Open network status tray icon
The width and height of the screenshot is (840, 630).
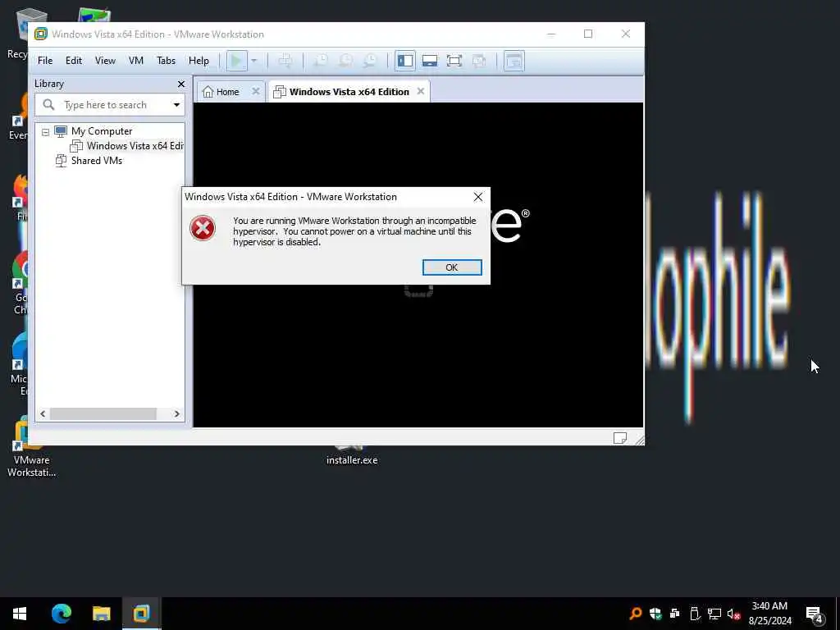tap(714, 614)
